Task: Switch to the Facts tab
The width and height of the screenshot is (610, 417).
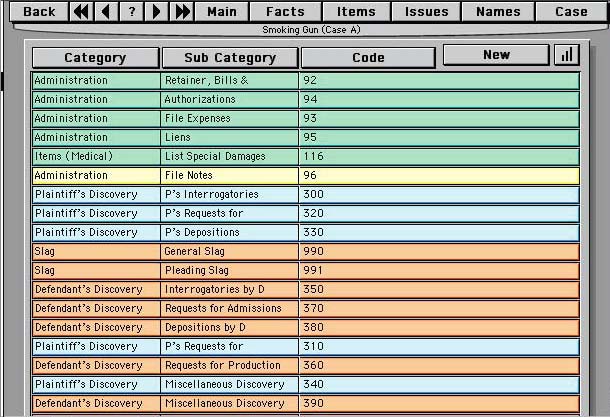Action: 286,12
